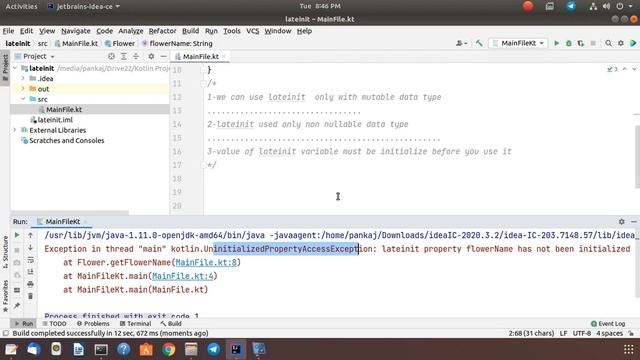
Task: Run with Coverage icon in top toolbar
Action: (581, 43)
